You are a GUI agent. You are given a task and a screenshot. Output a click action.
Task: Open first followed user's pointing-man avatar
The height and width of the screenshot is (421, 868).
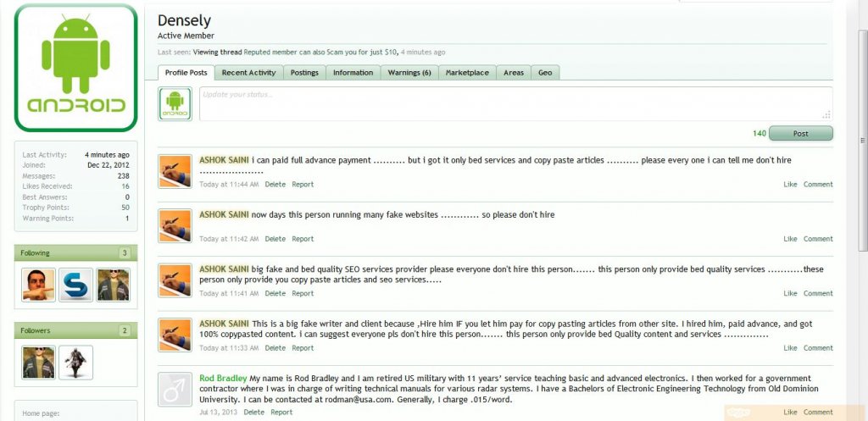click(38, 285)
